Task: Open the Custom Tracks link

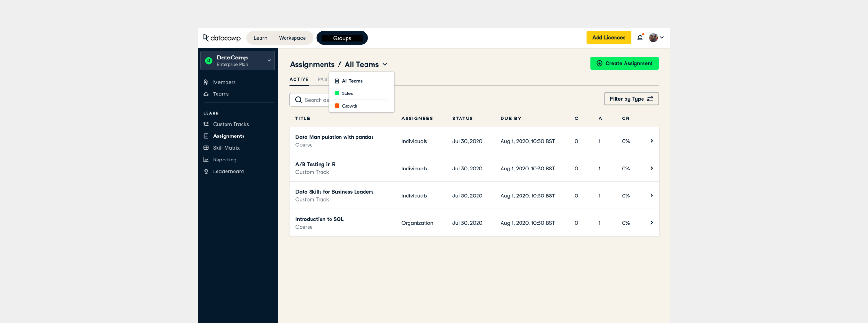Action: (231, 124)
